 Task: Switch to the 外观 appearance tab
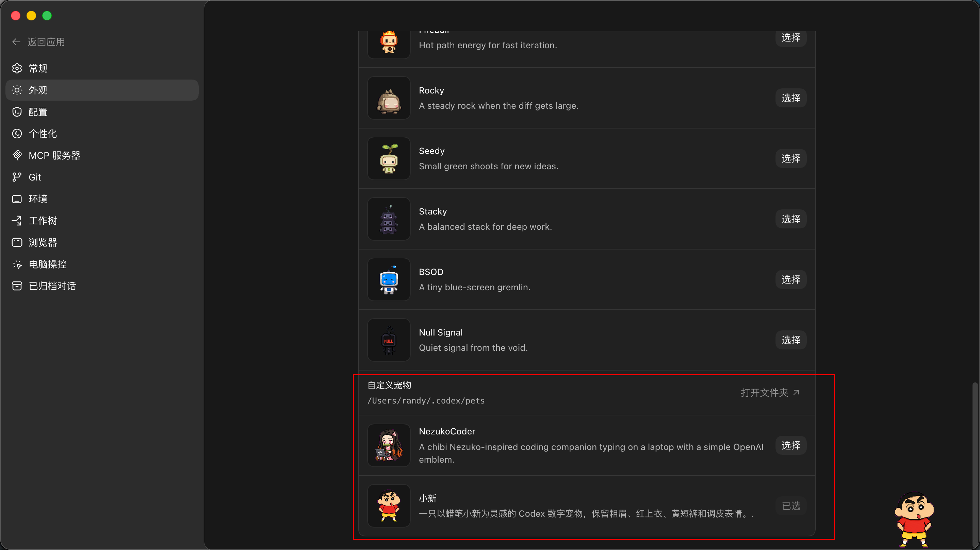point(102,90)
